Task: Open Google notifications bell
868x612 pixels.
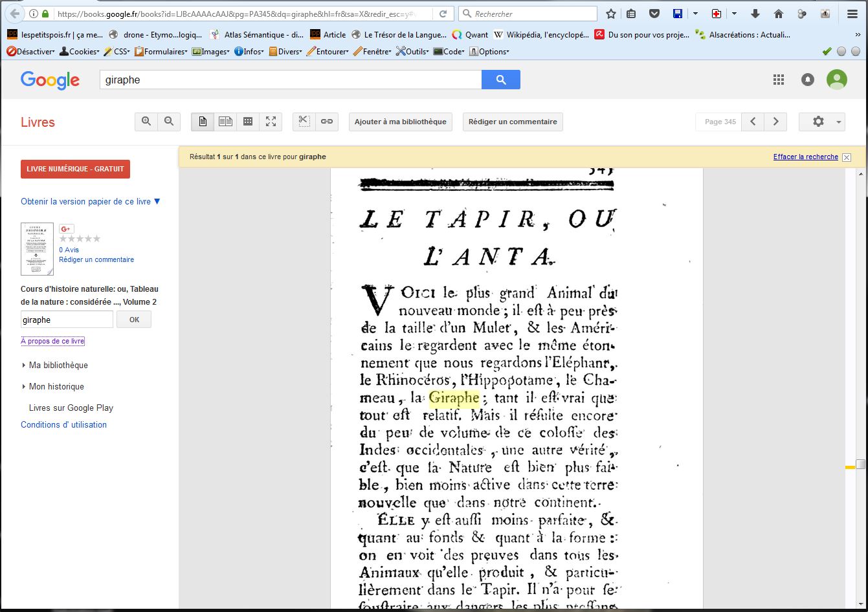Action: coord(808,80)
